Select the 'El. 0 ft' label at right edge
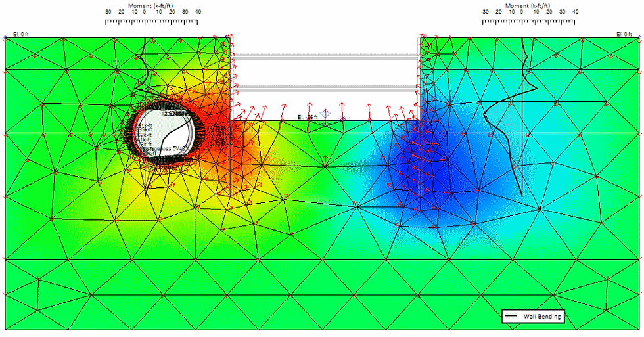This screenshot has height=337, width=644. click(624, 34)
